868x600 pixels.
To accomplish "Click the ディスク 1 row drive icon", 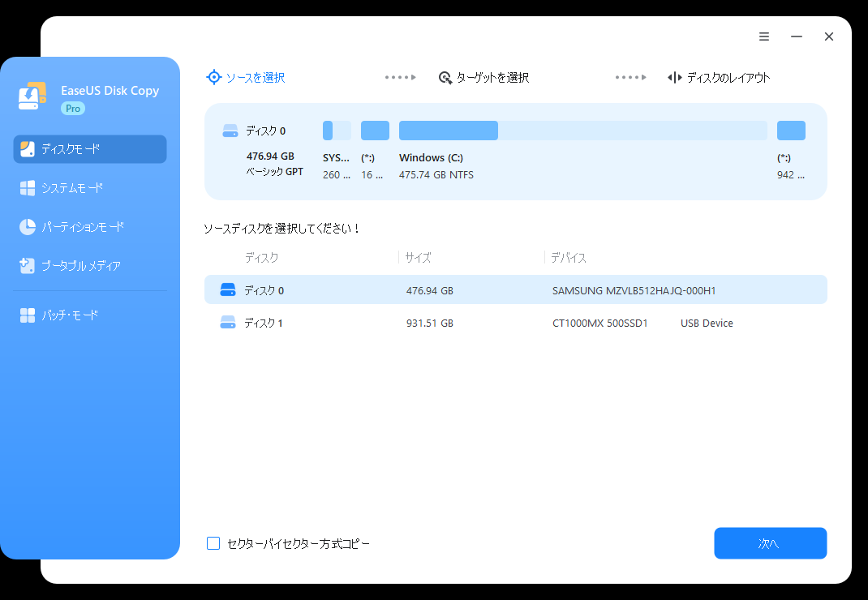I will 228,322.
